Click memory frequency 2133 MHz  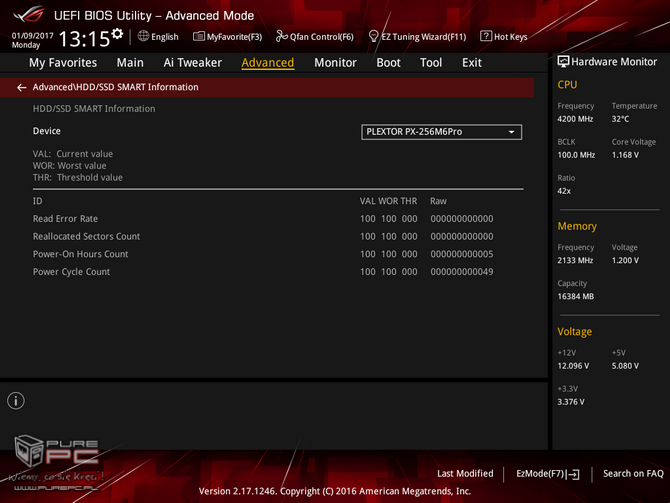(x=575, y=260)
